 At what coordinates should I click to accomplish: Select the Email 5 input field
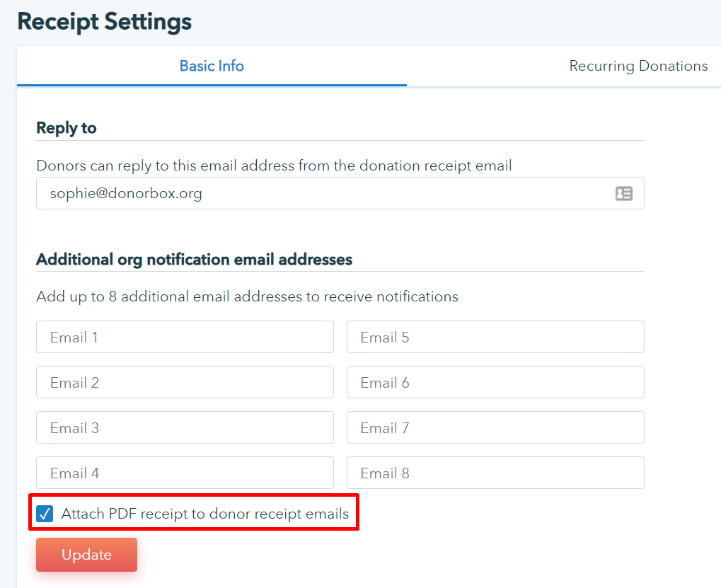point(495,338)
